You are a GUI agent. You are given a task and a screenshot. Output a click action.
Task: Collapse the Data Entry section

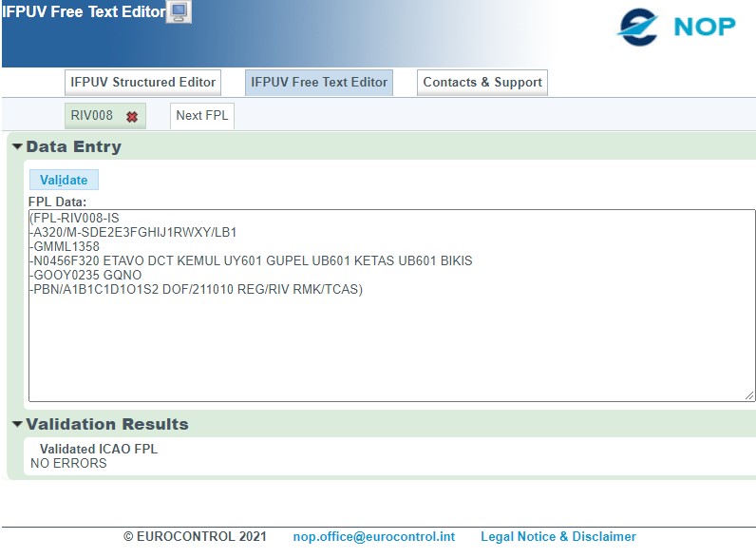click(17, 146)
